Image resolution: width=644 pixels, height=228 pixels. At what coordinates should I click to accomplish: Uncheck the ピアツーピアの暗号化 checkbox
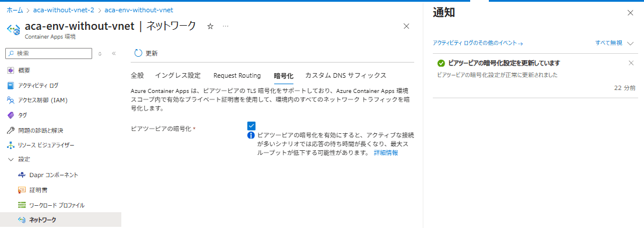point(251,126)
